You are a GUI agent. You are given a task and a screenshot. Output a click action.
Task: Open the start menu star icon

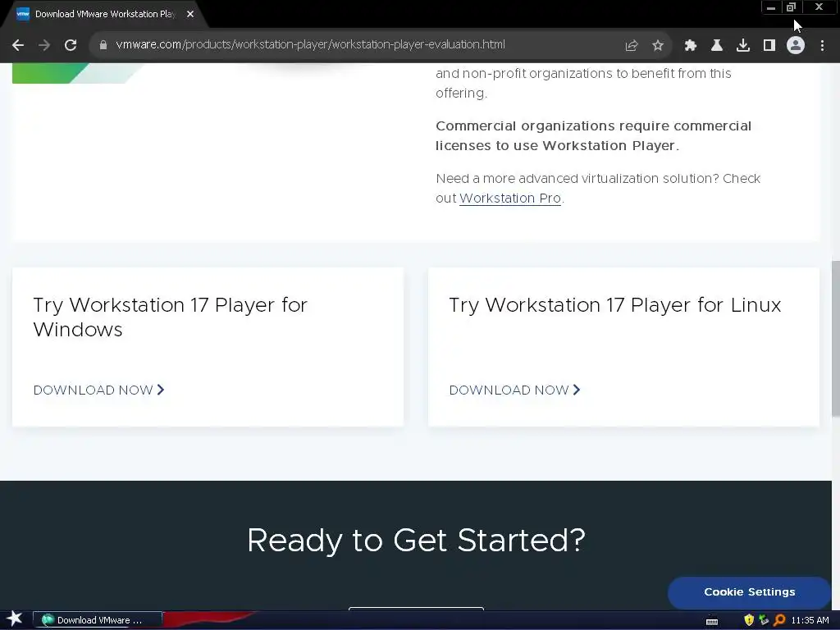coord(15,619)
